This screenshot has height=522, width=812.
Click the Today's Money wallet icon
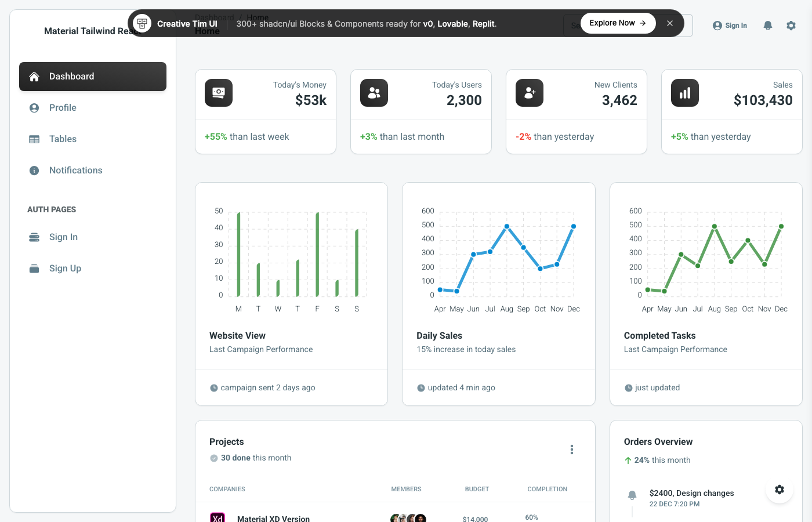pos(219,93)
